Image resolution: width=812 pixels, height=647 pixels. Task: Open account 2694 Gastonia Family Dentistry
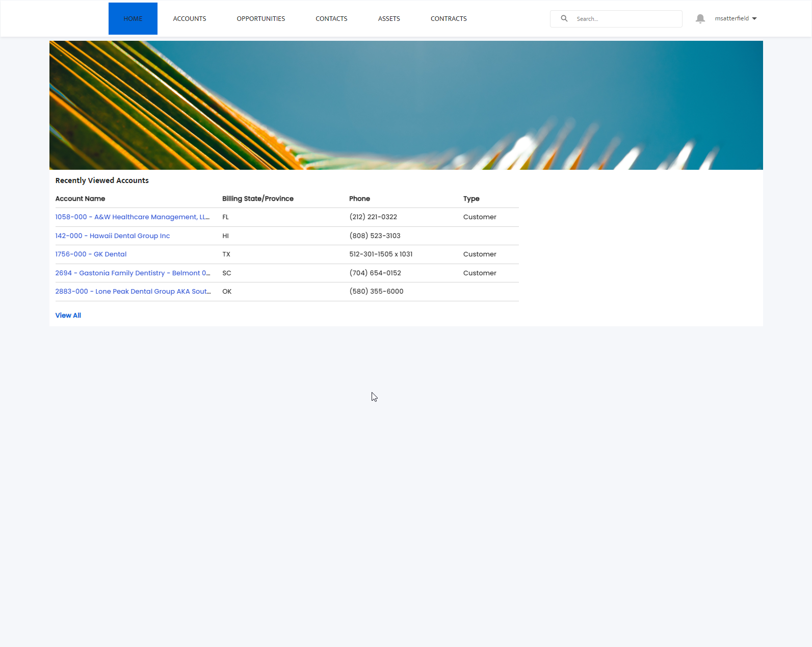tap(133, 273)
